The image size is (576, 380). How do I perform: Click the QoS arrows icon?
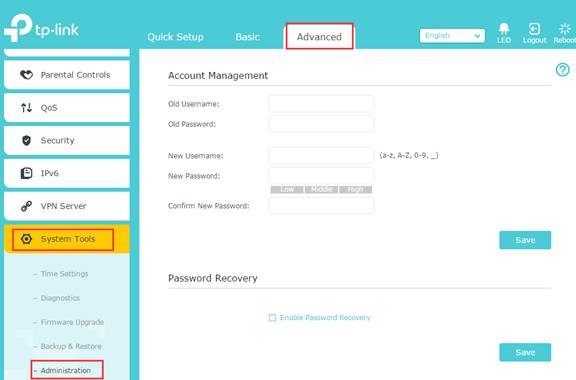coord(26,108)
